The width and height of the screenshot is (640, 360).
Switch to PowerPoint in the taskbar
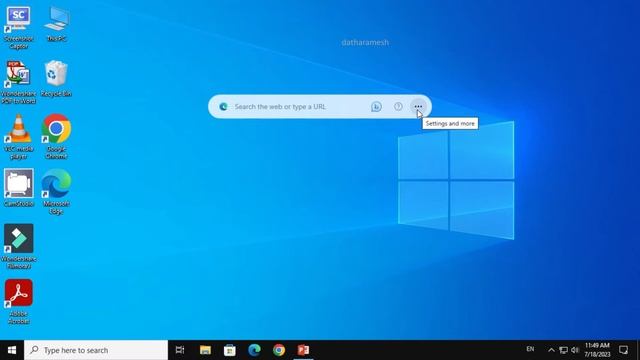(303, 350)
